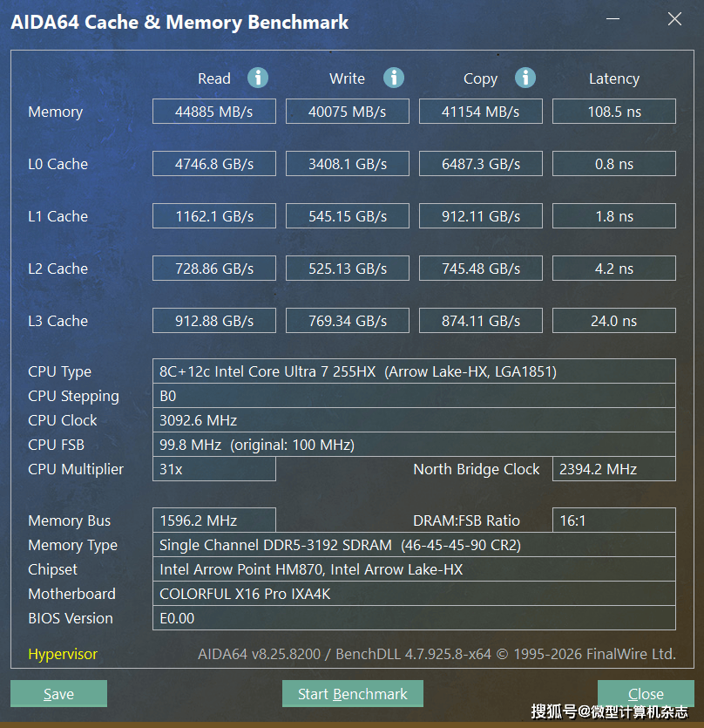Click L1 Cache write 545.15 GB/s
Image resolution: width=704 pixels, height=728 pixels.
pos(347,216)
